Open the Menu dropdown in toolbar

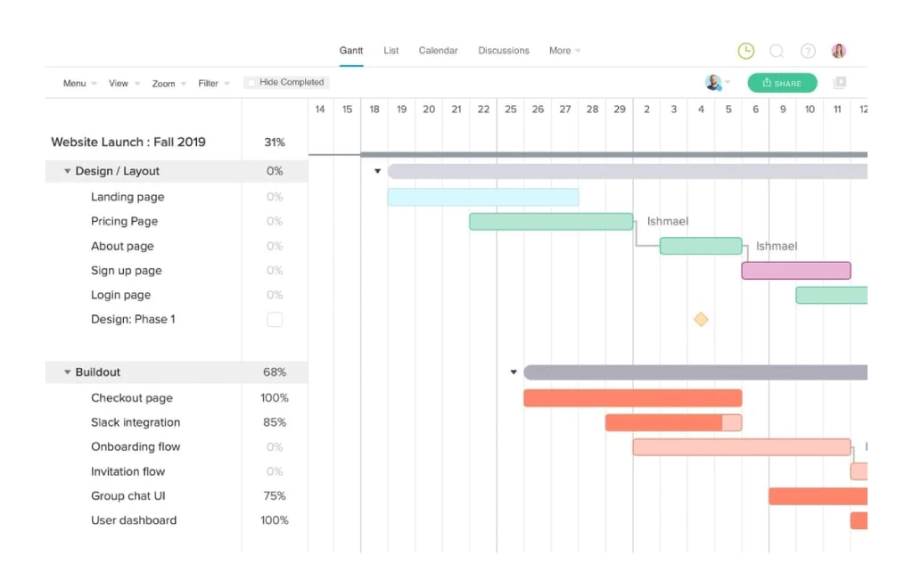coord(80,84)
